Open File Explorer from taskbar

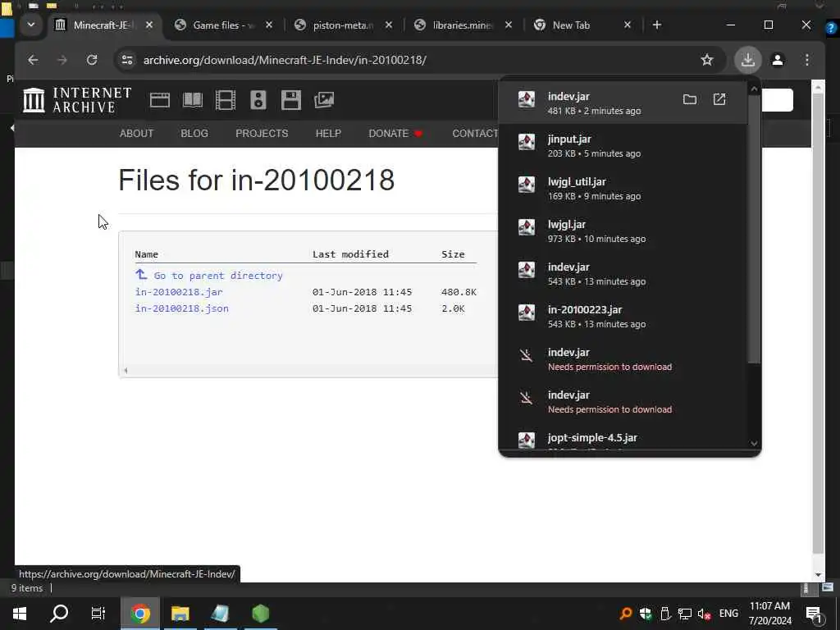[x=180, y=614]
